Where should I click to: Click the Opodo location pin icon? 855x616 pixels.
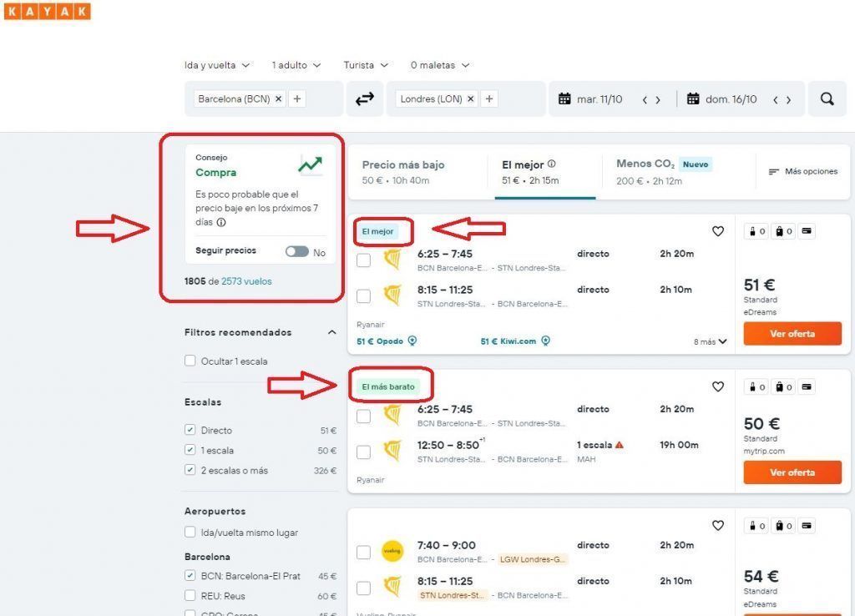[412, 341]
